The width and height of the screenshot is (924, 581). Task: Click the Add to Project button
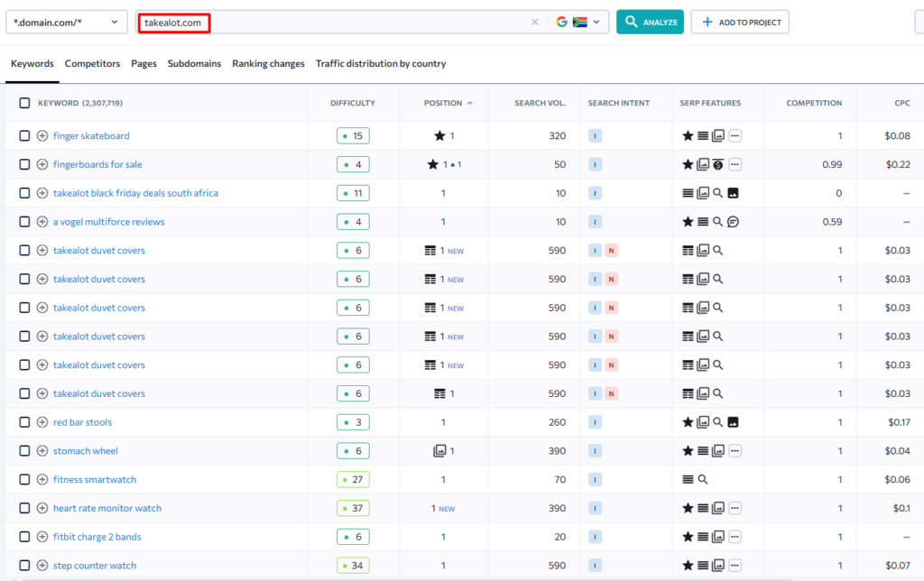click(x=740, y=23)
